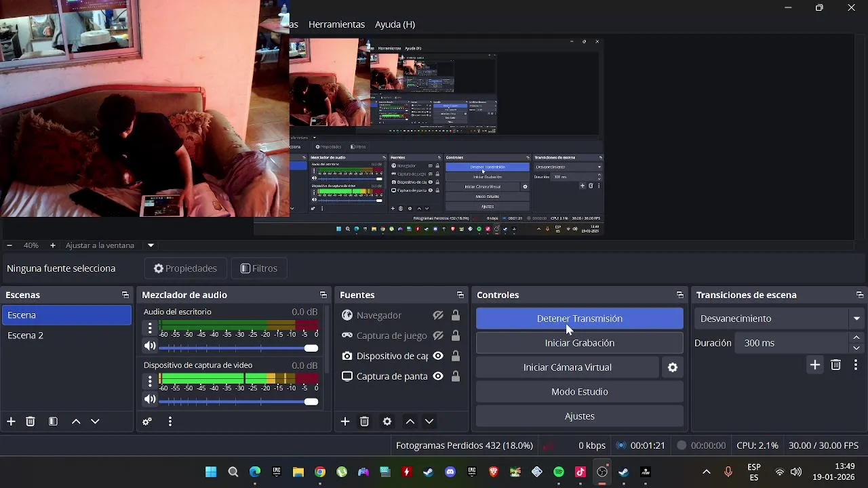This screenshot has height=488, width=868.
Task: Decrease transition duration with down arrow
Action: (x=856, y=348)
